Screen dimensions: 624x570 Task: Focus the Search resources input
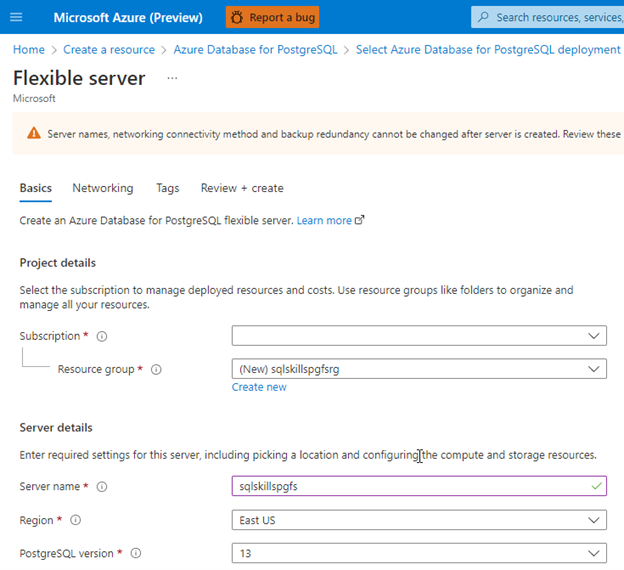(x=548, y=17)
